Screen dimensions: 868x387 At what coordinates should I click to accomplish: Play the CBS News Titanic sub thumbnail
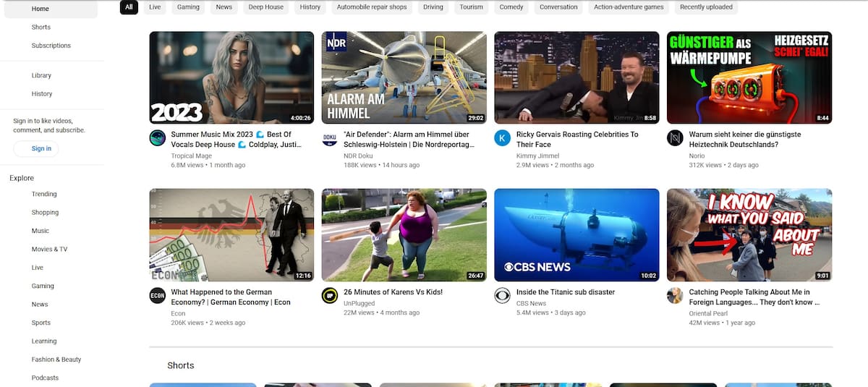[x=576, y=235]
